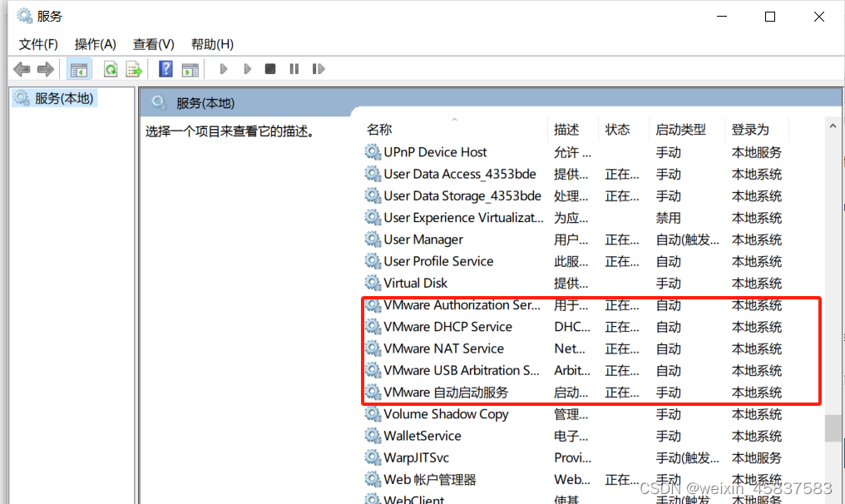Select the User Data Storage_4353bde service
The width and height of the screenshot is (845, 504).
point(462,195)
